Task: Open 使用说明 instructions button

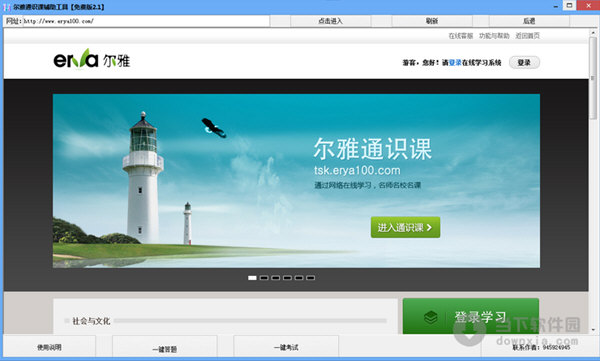Action: tap(49, 347)
